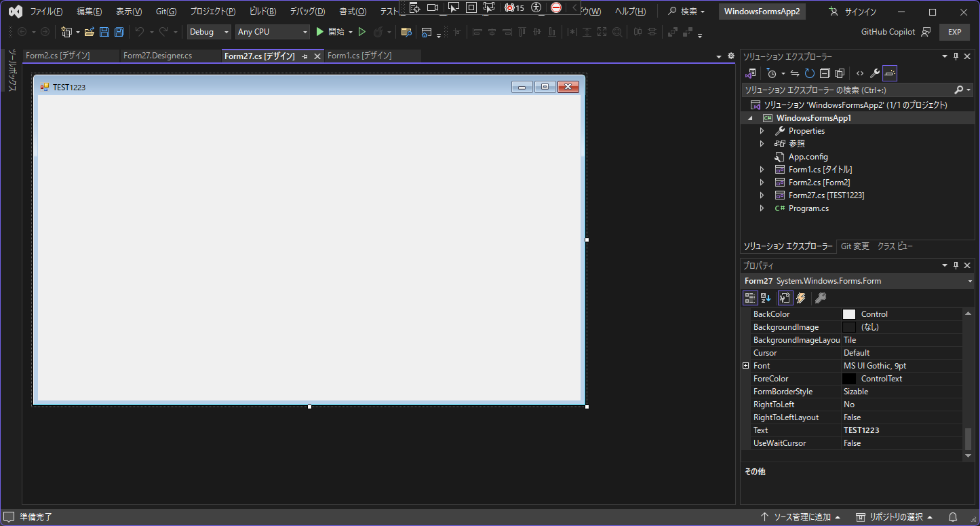Switch Properties to alphabetical sort order
Image resolution: width=980 pixels, height=526 pixels.
coord(765,297)
